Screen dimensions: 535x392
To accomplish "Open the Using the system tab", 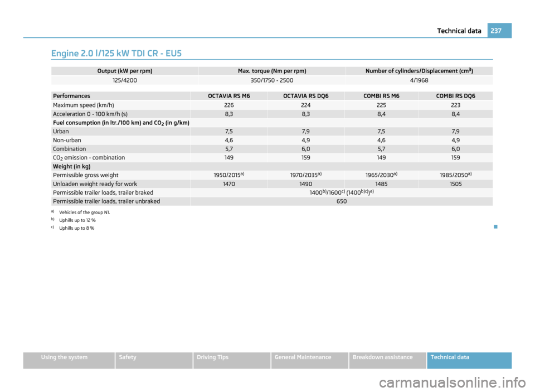I will coord(69,360).
